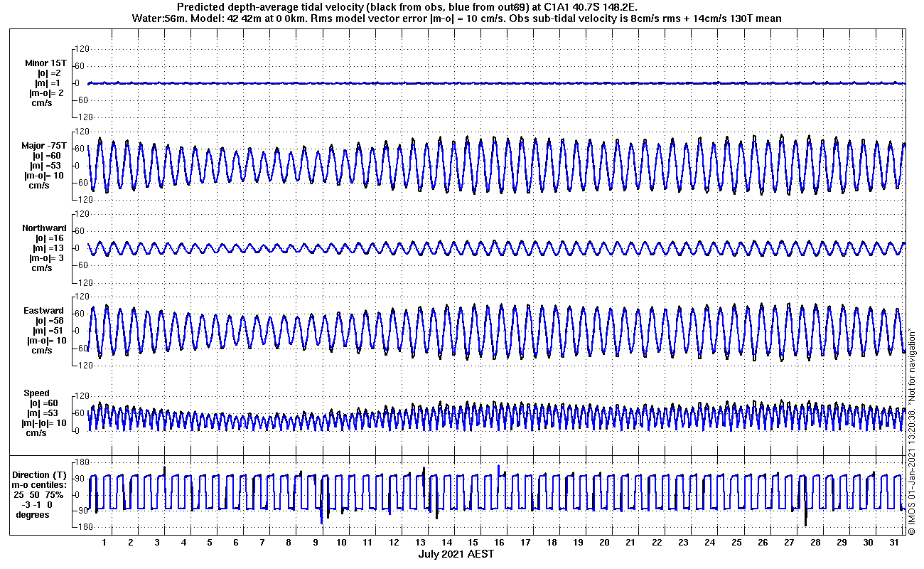Click "|m-o|= 10" in the Major panel

45,176
